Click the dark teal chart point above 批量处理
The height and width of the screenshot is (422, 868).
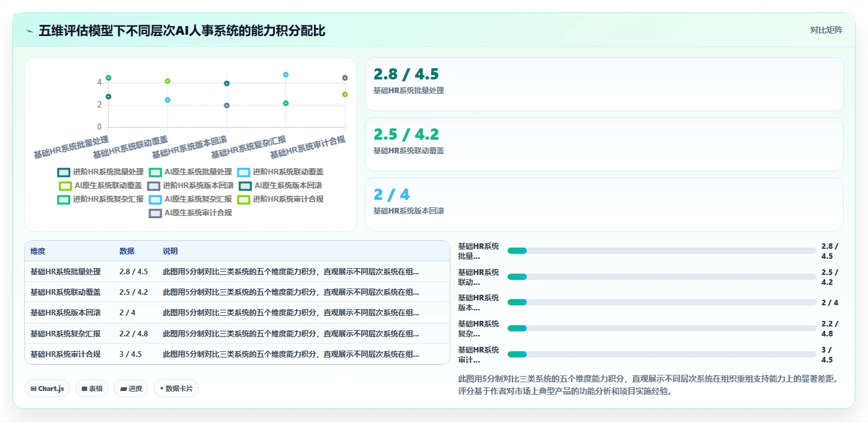point(109,97)
